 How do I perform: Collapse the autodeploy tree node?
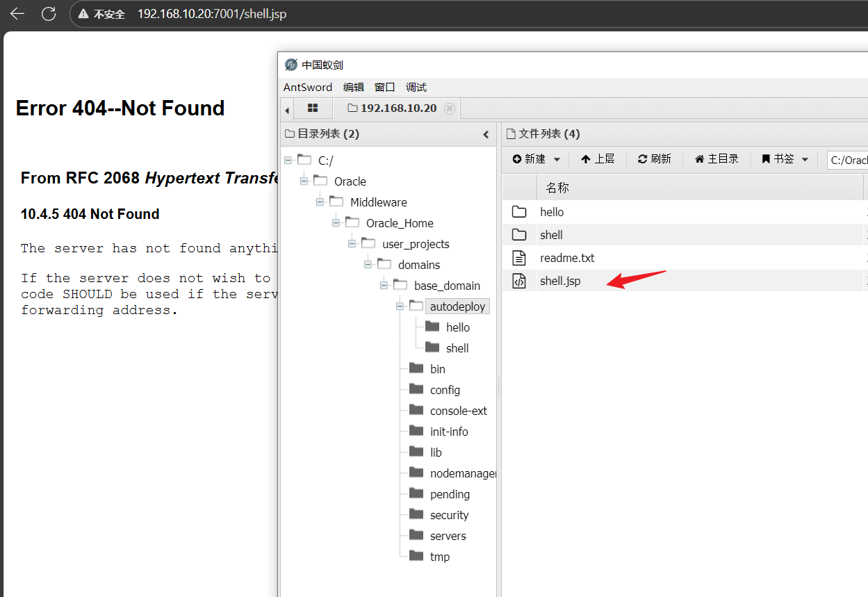400,306
